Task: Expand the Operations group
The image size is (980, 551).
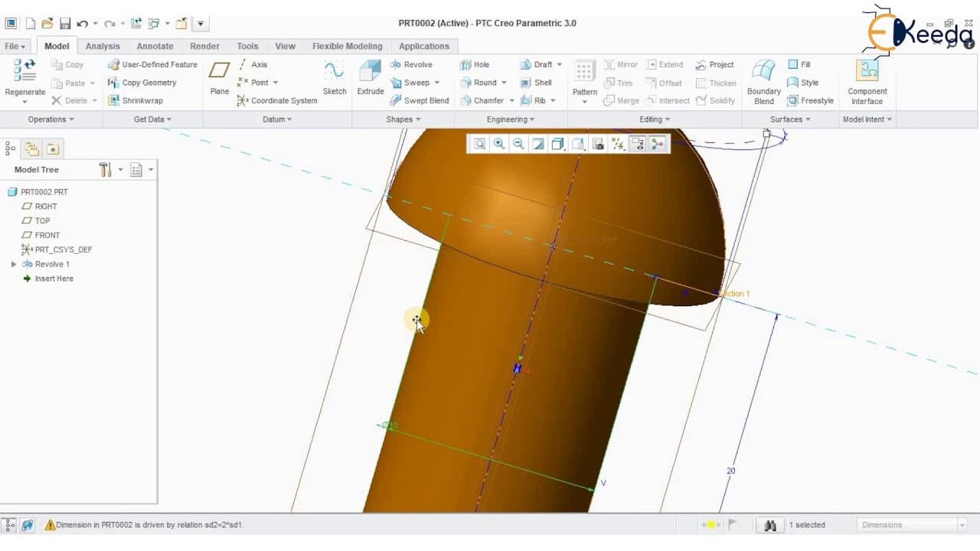Action: 51,119
